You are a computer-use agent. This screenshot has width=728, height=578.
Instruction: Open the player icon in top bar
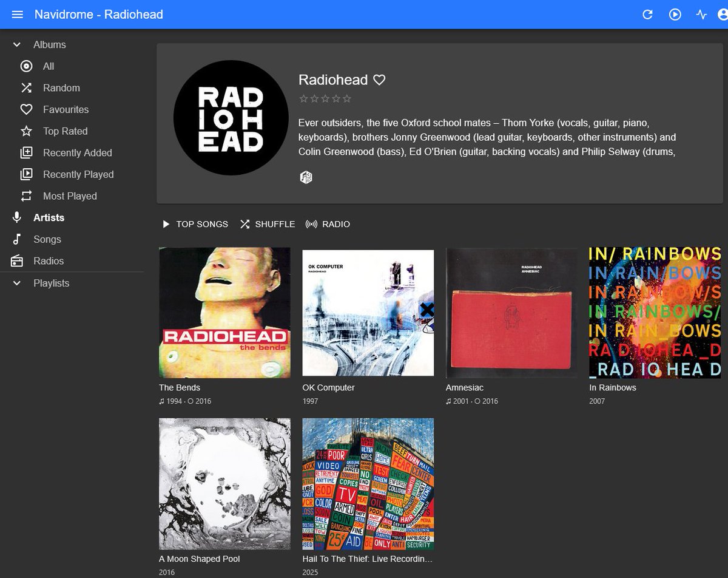[675, 14]
